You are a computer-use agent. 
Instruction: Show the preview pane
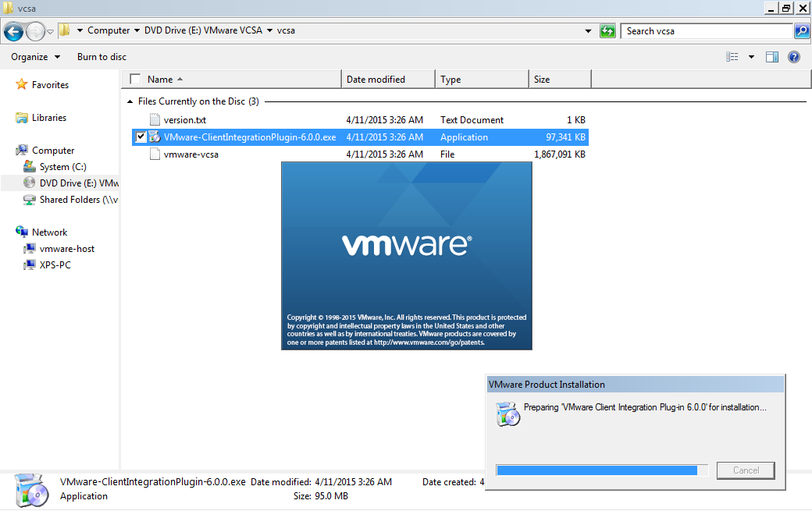tap(772, 57)
